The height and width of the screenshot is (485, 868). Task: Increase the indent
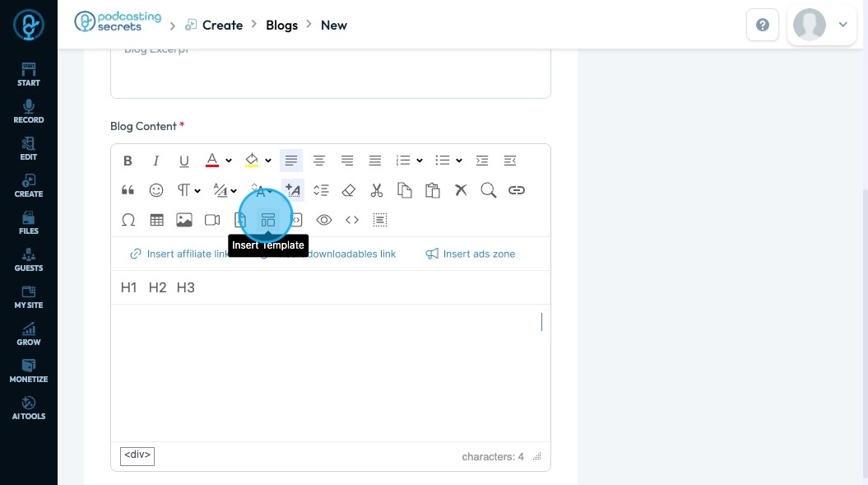pyautogui.click(x=482, y=161)
